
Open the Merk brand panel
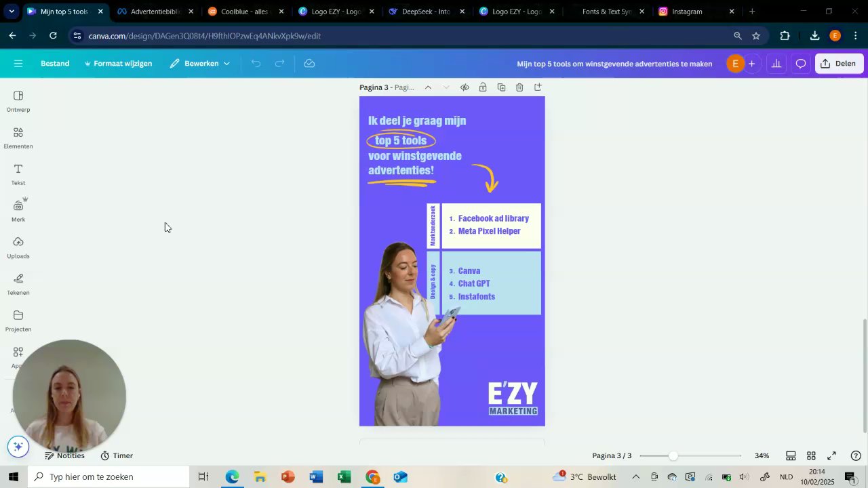click(18, 211)
